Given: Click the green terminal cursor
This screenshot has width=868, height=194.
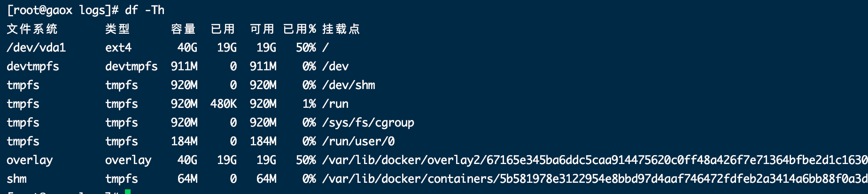Looking at the screenshot, I should (128, 191).
